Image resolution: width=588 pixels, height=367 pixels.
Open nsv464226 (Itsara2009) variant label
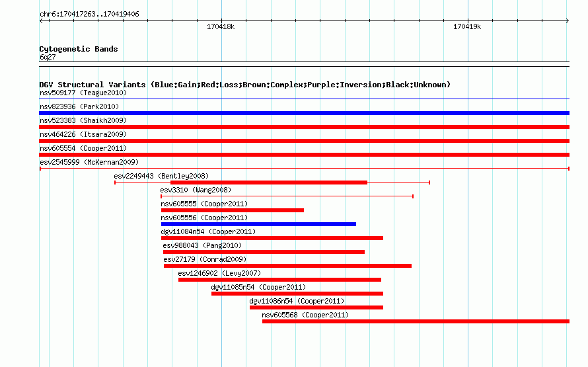83,134
